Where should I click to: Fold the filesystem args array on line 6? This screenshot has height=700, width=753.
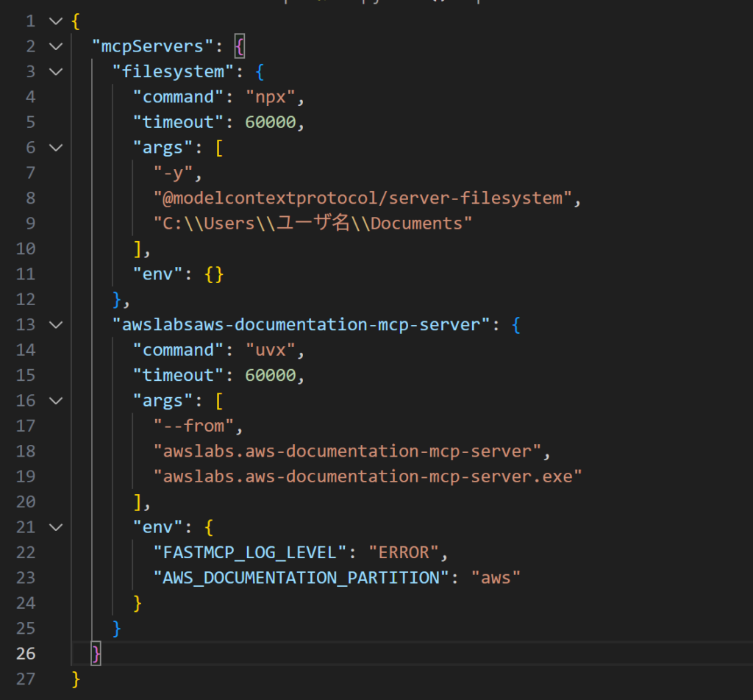point(56,148)
